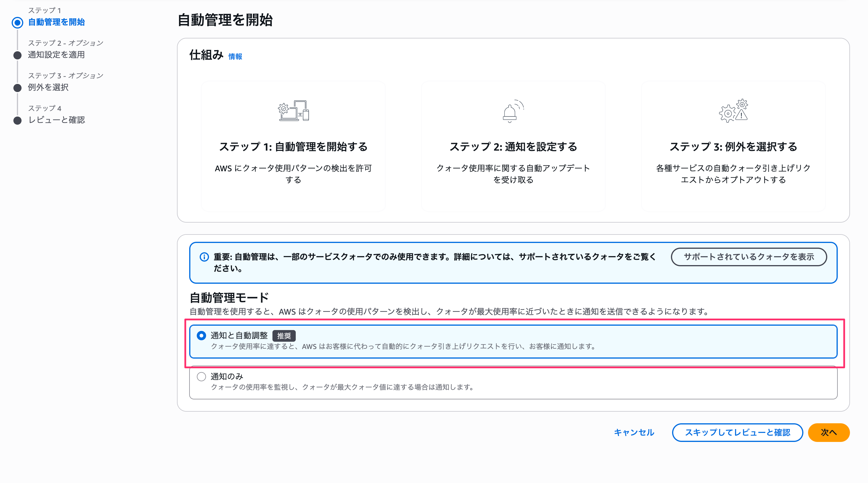Select the 通知のみ radio button
Screen dimensions: 868x483
(201, 376)
